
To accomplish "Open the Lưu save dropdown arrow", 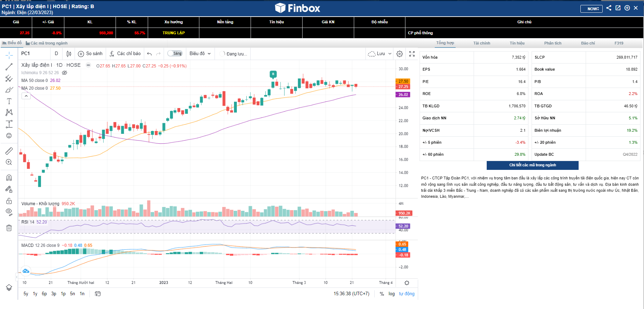I will coord(390,54).
